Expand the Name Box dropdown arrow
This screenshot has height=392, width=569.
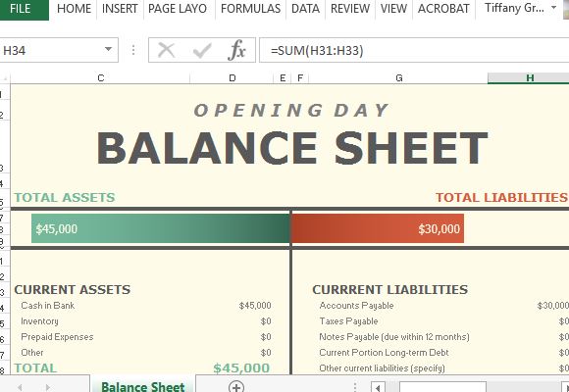coord(108,49)
